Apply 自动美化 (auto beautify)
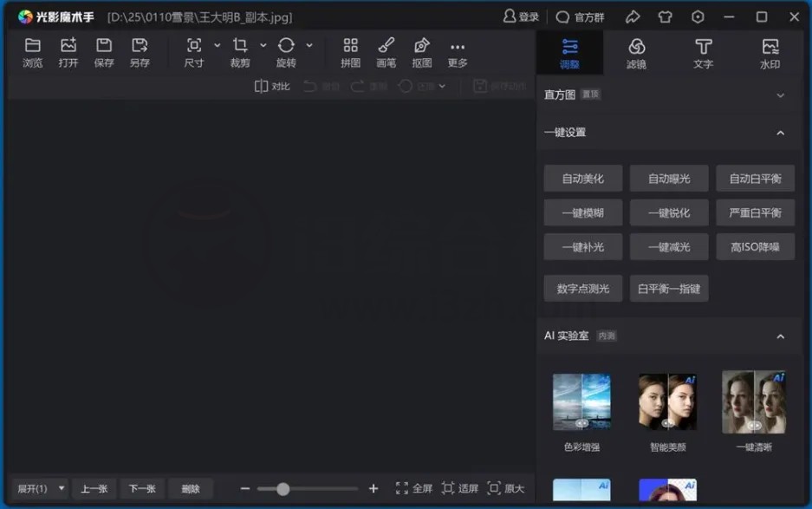 (582, 178)
